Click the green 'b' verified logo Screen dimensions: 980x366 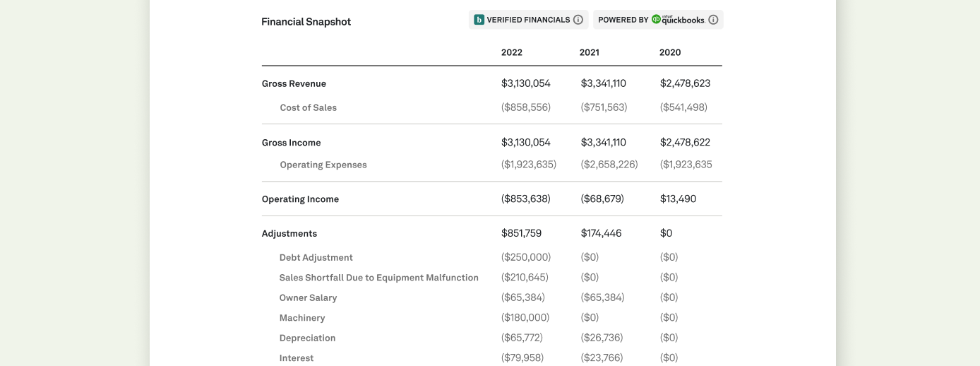point(479,20)
